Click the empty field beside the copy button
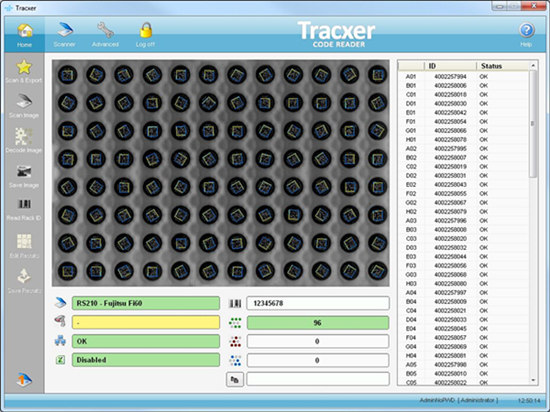Screen dimensions: 550x412 click(318, 379)
